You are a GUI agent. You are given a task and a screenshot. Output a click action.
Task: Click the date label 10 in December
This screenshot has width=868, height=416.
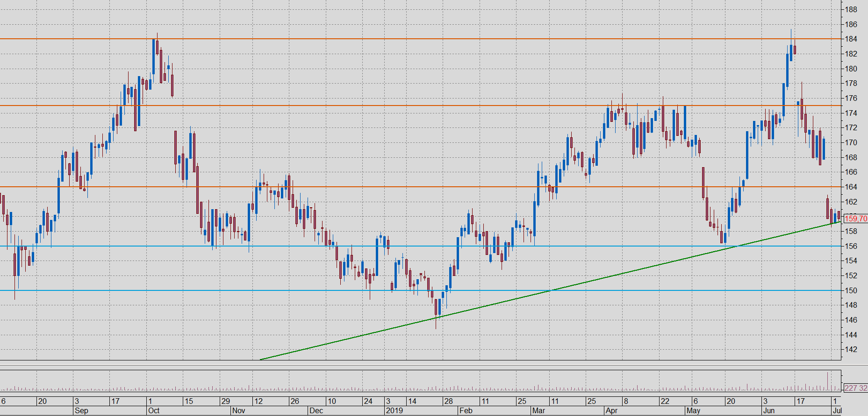point(331,401)
